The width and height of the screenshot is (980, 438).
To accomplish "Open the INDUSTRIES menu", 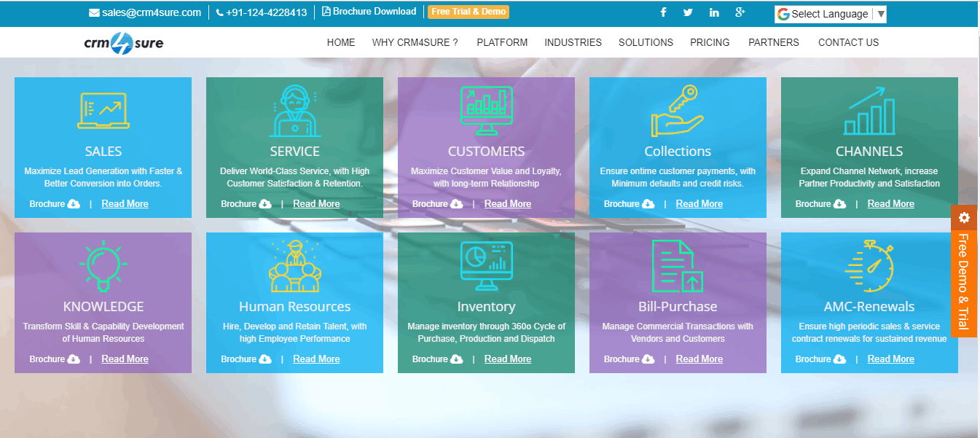I will tap(573, 42).
